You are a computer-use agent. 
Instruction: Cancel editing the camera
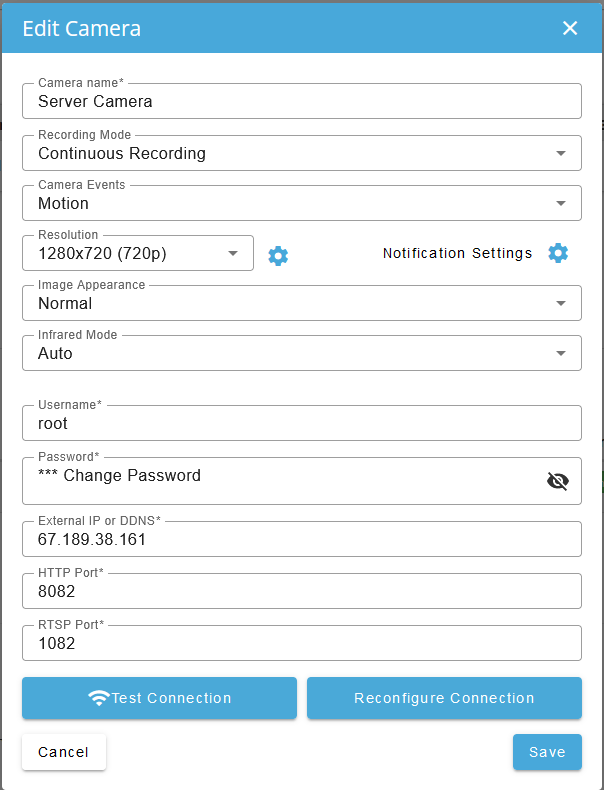[x=64, y=752]
